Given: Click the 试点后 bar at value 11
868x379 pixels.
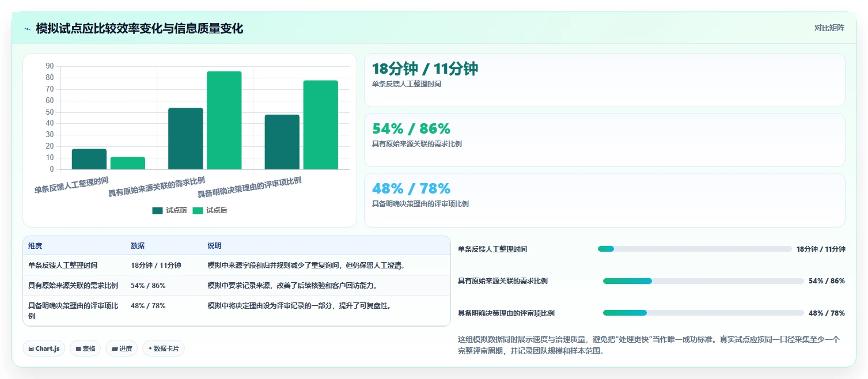Looking at the screenshot, I should pyautogui.click(x=128, y=164).
